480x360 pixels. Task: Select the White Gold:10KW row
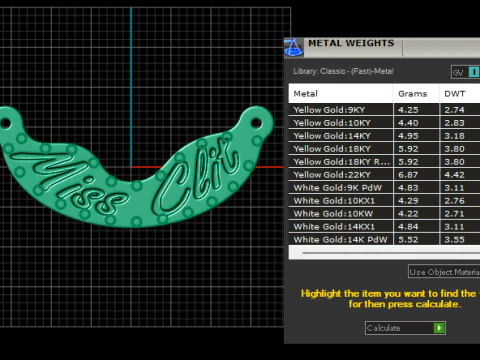click(384, 214)
